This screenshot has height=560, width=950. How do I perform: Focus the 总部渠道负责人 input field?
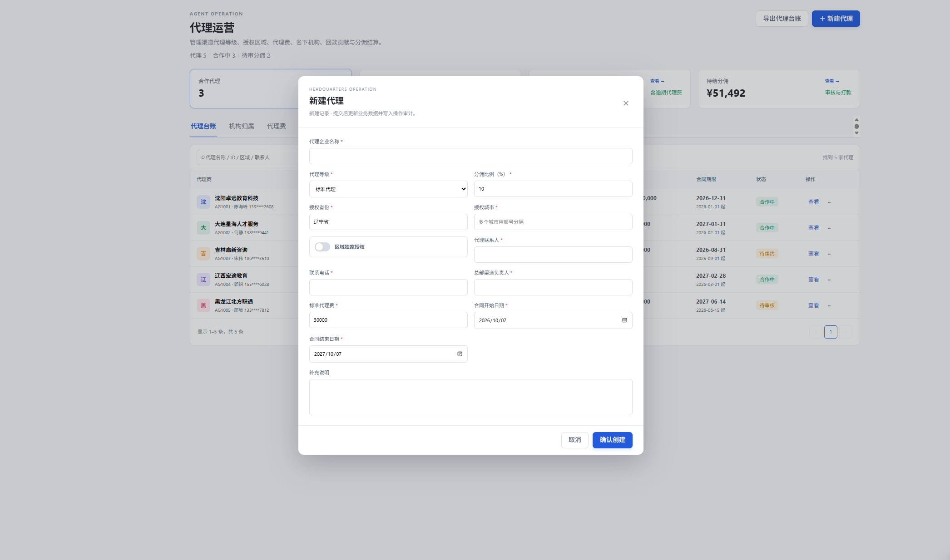click(x=553, y=287)
